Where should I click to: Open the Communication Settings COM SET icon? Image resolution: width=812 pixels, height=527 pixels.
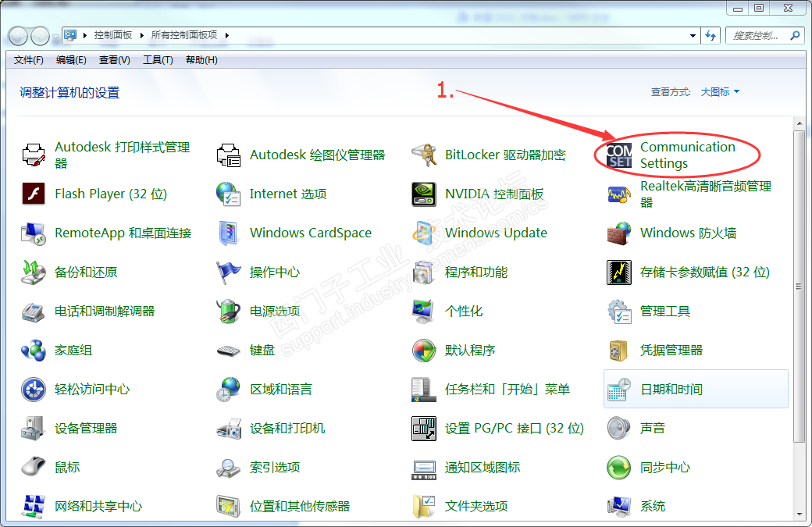pyautogui.click(x=619, y=155)
